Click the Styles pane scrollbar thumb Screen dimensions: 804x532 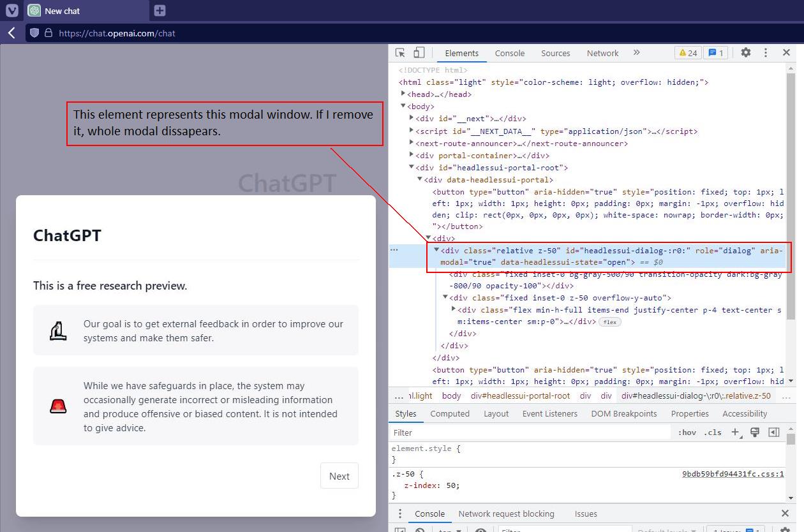[791, 440]
